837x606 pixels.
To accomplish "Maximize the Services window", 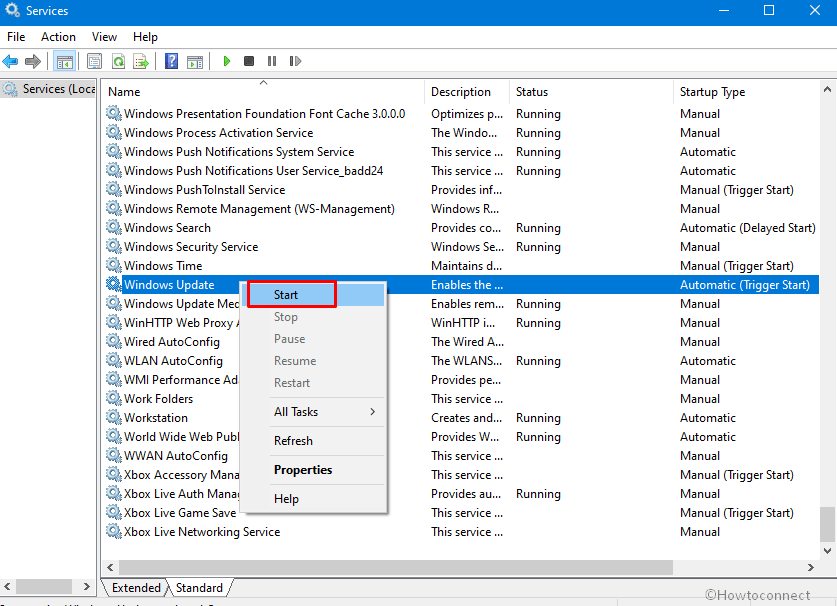I will click(x=769, y=10).
